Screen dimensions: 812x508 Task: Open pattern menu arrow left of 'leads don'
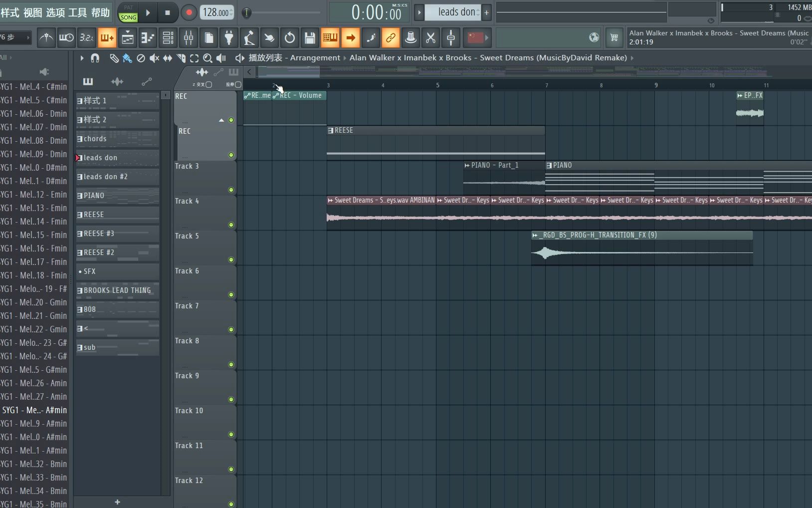419,12
